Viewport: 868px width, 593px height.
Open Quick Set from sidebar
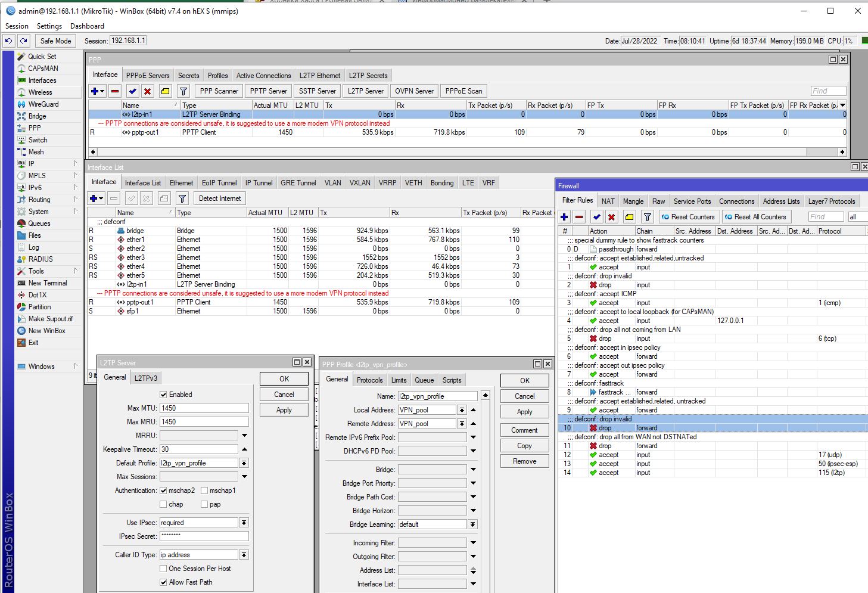42,57
